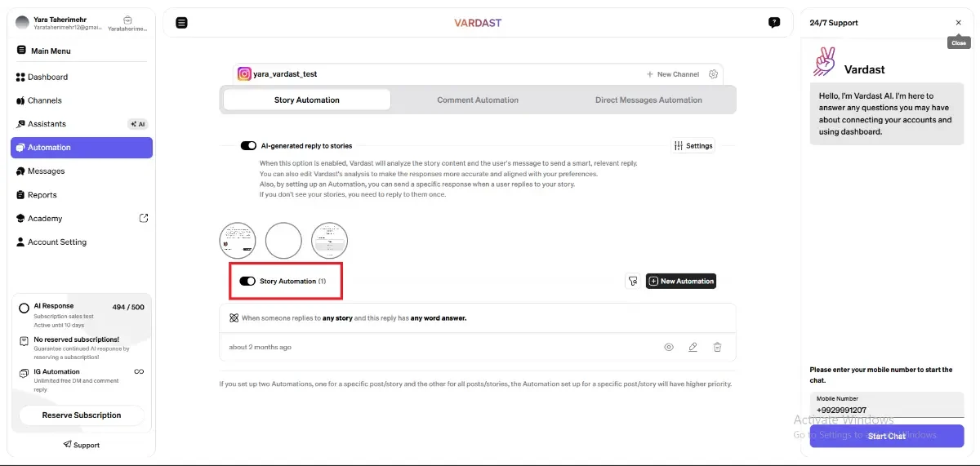Click the filter icon beside New Automation
The image size is (980, 466).
click(x=632, y=281)
